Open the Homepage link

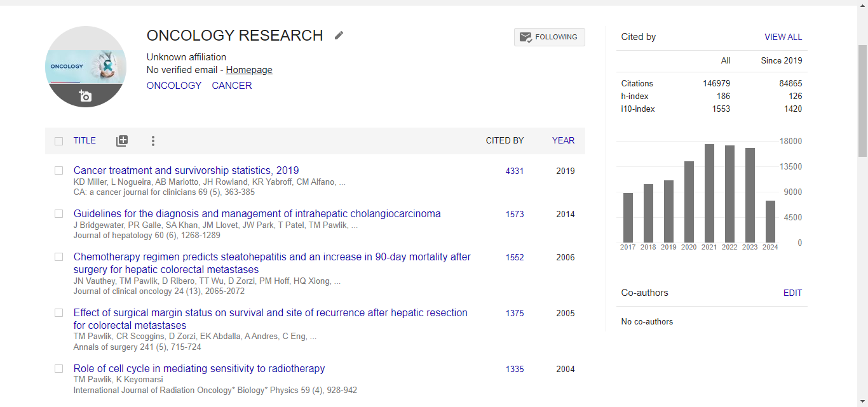[x=249, y=70]
